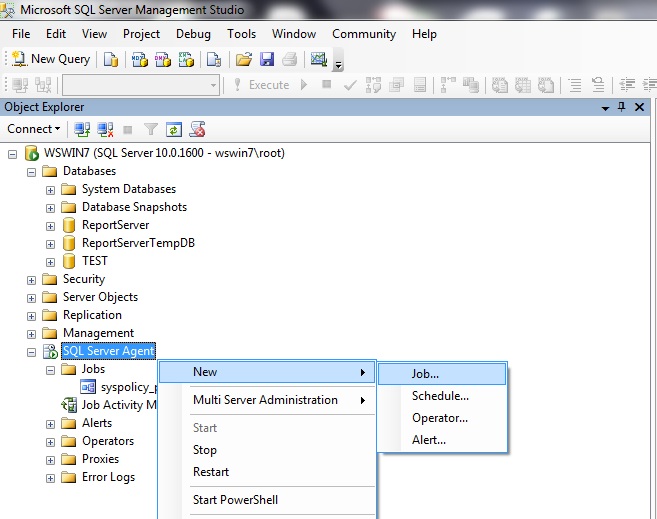Screen dimensions: 657x519
Task: Expand the Management folder node
Action: tap(32, 333)
